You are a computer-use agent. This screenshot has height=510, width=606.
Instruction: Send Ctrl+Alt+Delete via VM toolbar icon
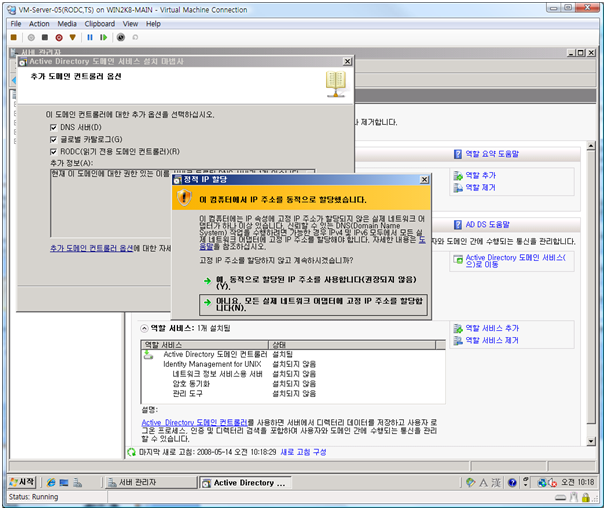click(14, 37)
